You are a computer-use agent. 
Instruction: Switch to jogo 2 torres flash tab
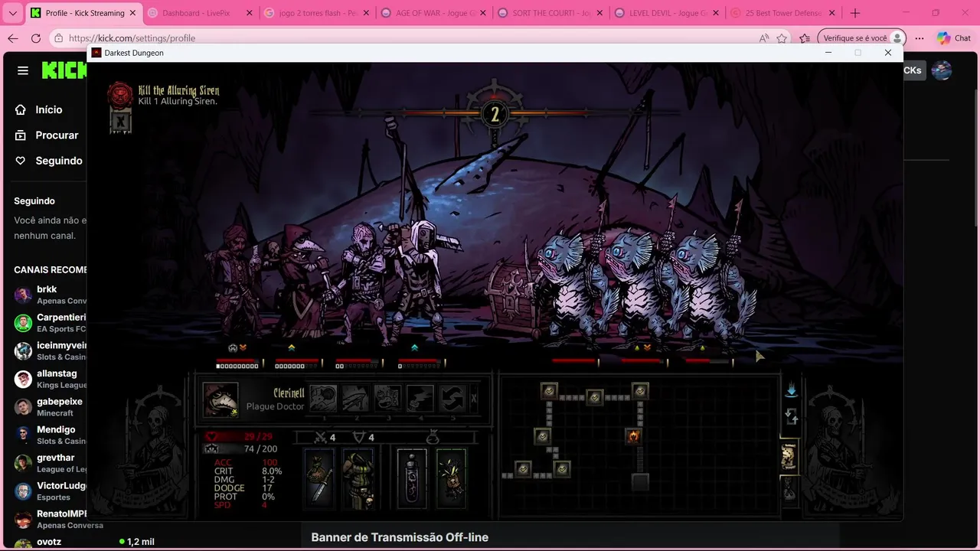click(x=315, y=13)
